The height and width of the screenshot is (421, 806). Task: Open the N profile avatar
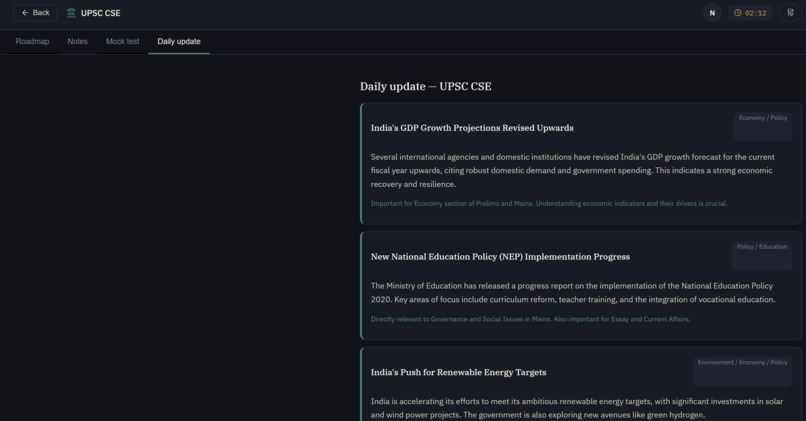[712, 13]
